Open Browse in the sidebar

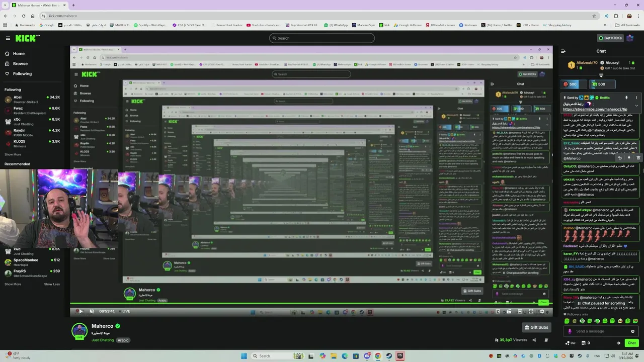pos(20,64)
